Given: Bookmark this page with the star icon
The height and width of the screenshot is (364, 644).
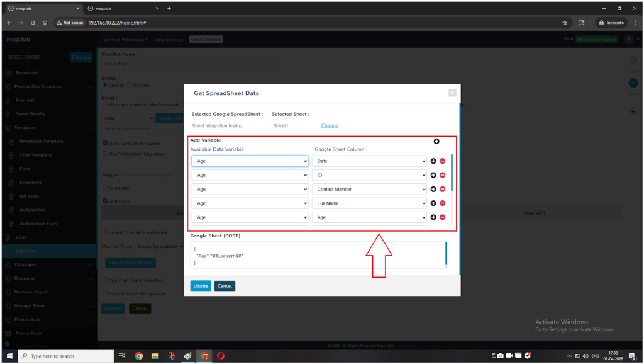Looking at the screenshot, I should (565, 23).
